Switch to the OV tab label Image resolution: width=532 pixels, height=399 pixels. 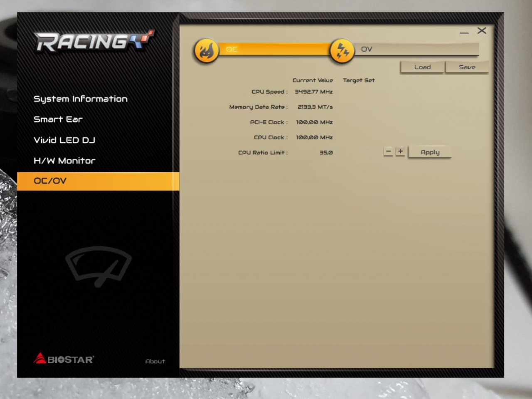pos(367,49)
